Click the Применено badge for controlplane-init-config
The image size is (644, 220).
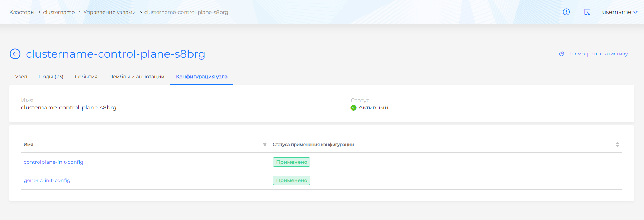tap(291, 162)
